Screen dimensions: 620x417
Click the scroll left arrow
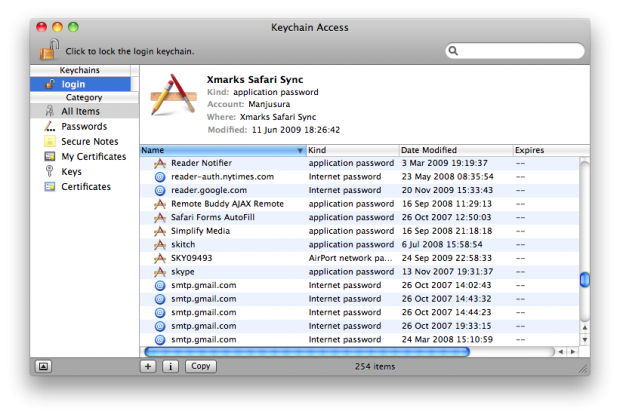point(560,352)
